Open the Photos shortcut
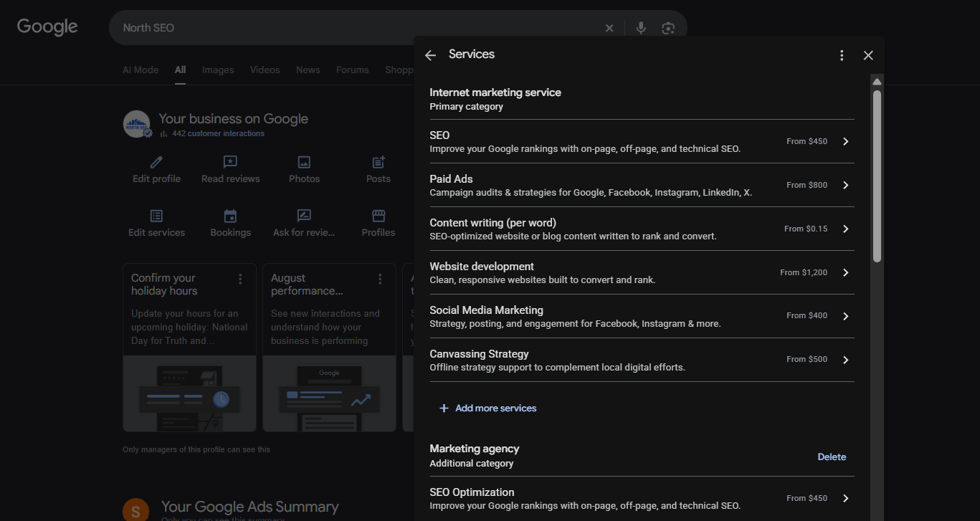 pos(304,169)
